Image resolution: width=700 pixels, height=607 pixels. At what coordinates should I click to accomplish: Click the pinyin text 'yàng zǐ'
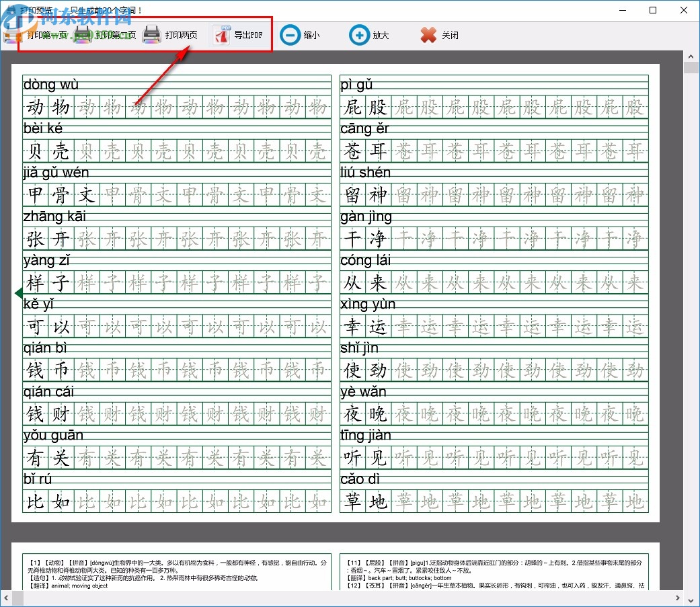46,260
